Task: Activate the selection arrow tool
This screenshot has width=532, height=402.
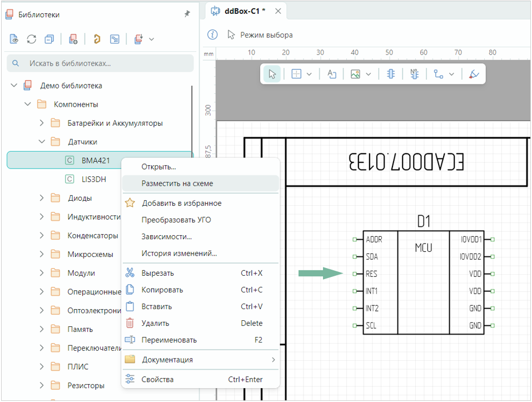Action: click(272, 74)
